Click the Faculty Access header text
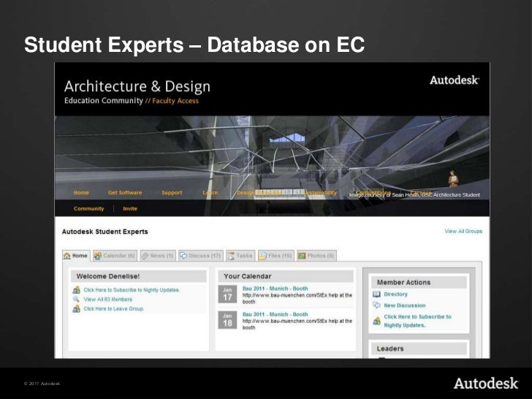Viewport: 532px width, 399px height. pyautogui.click(x=175, y=101)
